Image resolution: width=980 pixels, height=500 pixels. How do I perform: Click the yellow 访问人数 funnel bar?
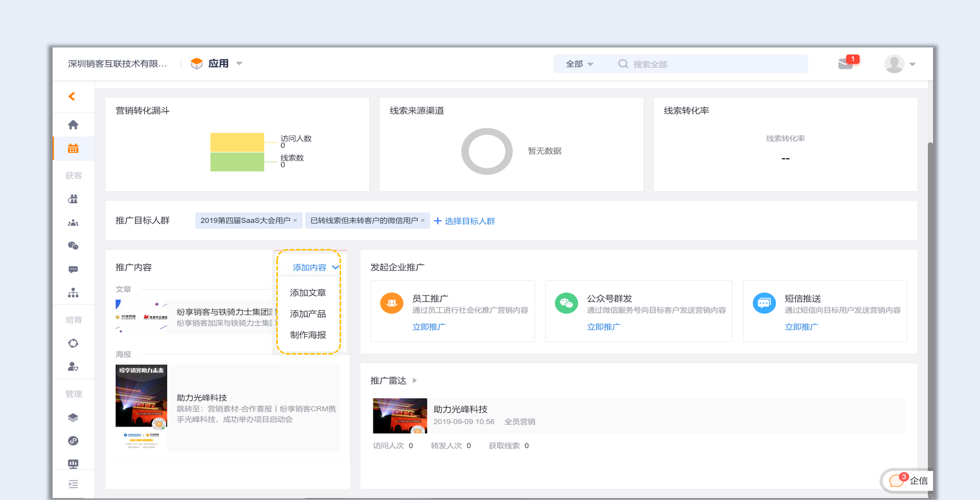pos(237,142)
